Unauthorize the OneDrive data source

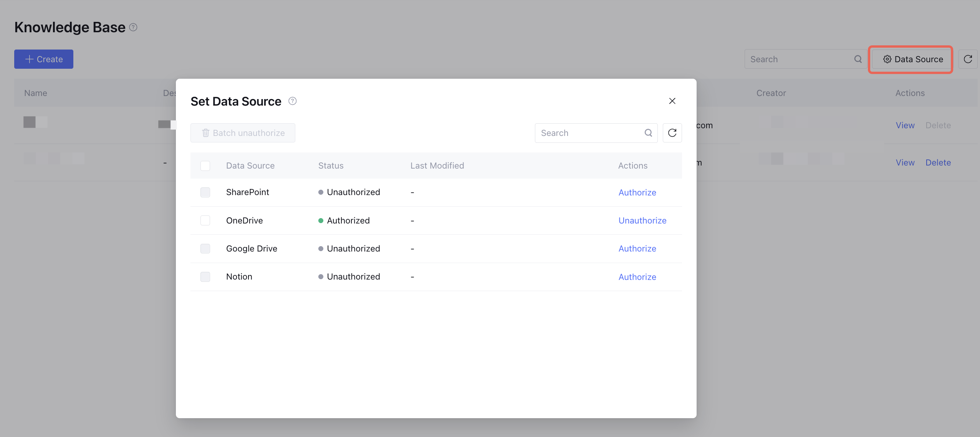pyautogui.click(x=642, y=220)
